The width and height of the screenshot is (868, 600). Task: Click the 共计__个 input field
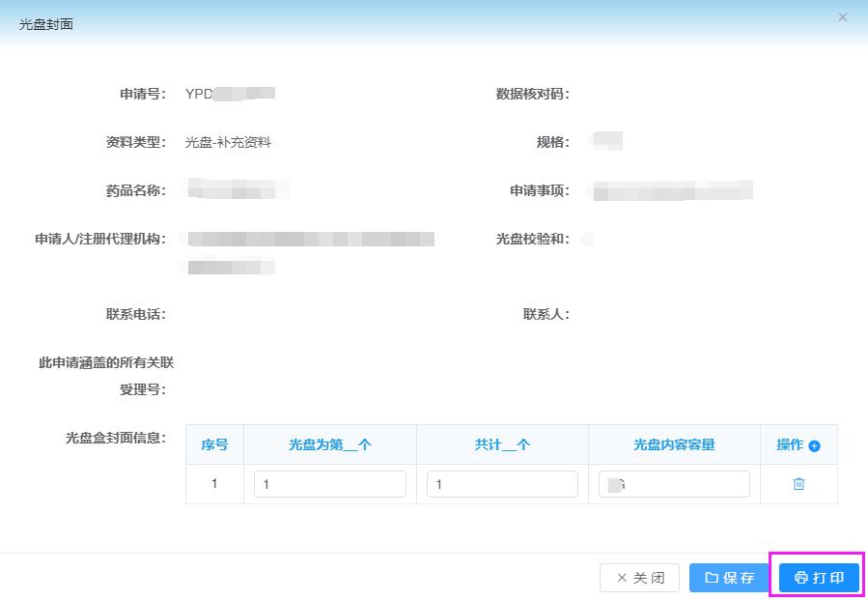coord(501,483)
